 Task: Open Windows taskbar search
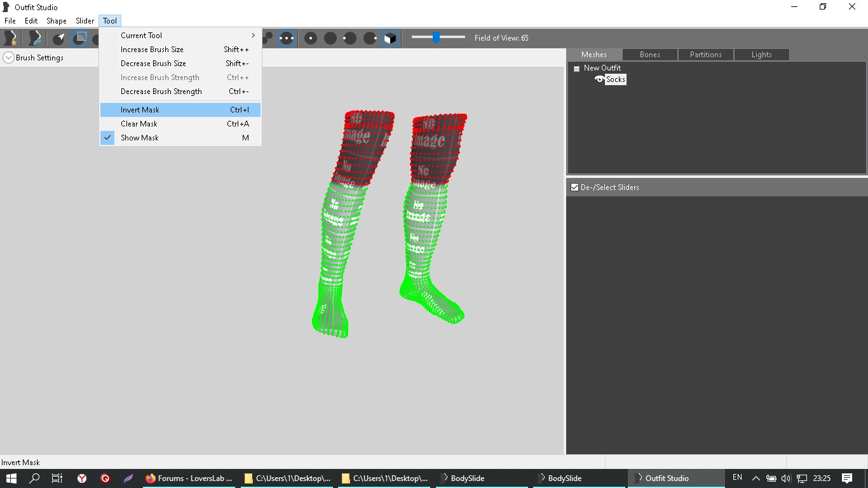point(34,478)
